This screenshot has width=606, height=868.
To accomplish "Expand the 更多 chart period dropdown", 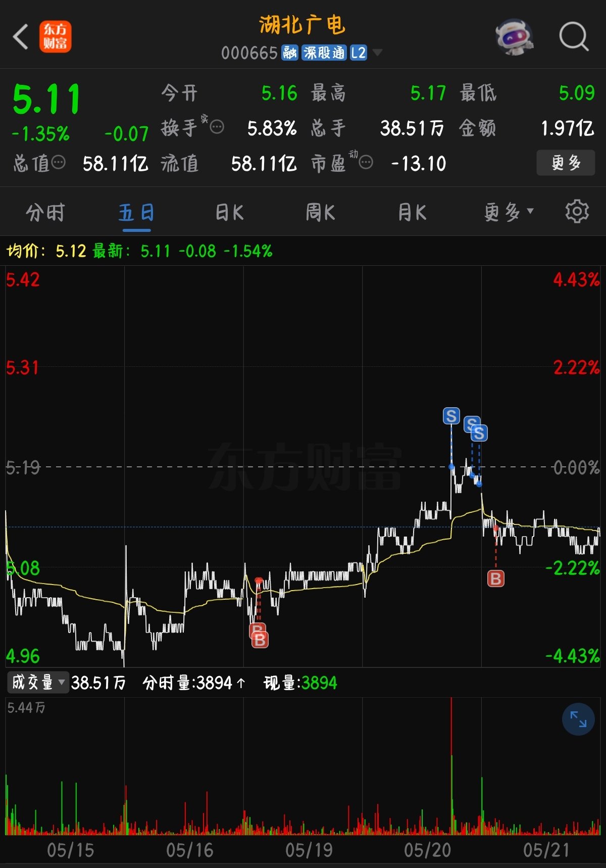I will pos(509,212).
